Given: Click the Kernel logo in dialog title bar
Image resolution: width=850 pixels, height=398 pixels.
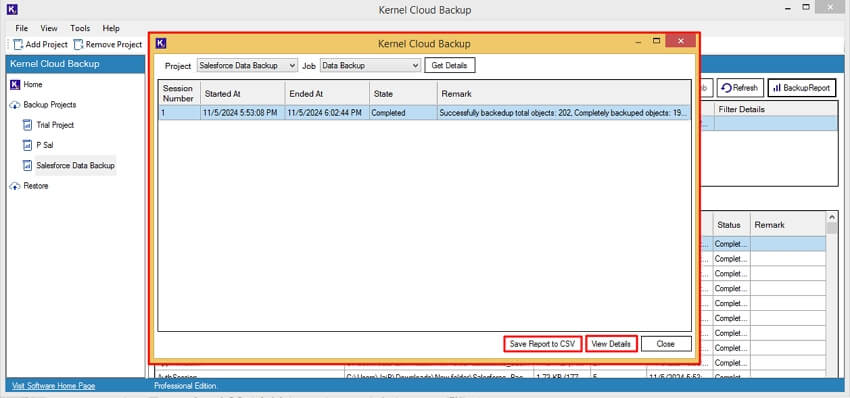Looking at the screenshot, I should point(161,43).
